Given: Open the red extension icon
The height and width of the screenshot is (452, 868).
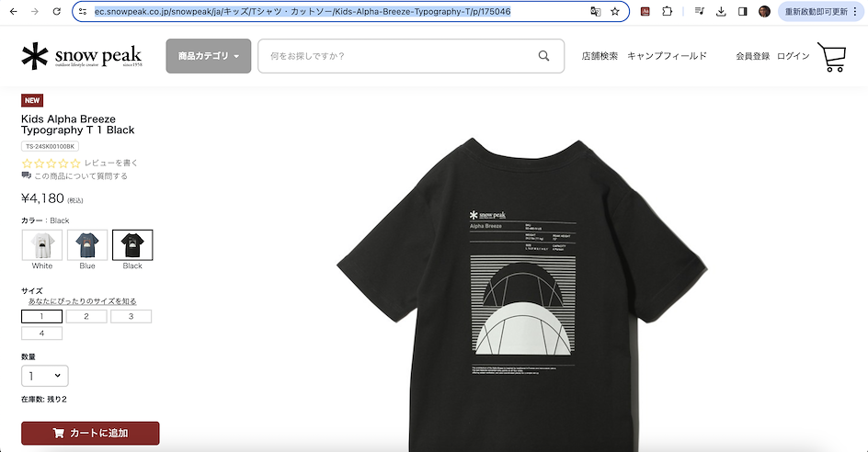Looking at the screenshot, I should tap(645, 11).
